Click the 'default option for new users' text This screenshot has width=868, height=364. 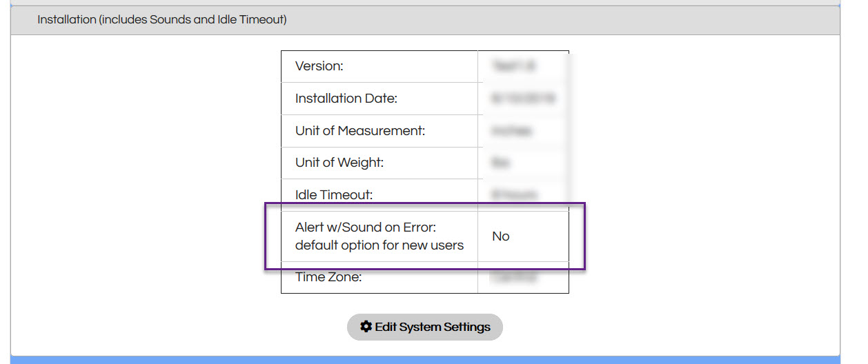click(x=379, y=245)
